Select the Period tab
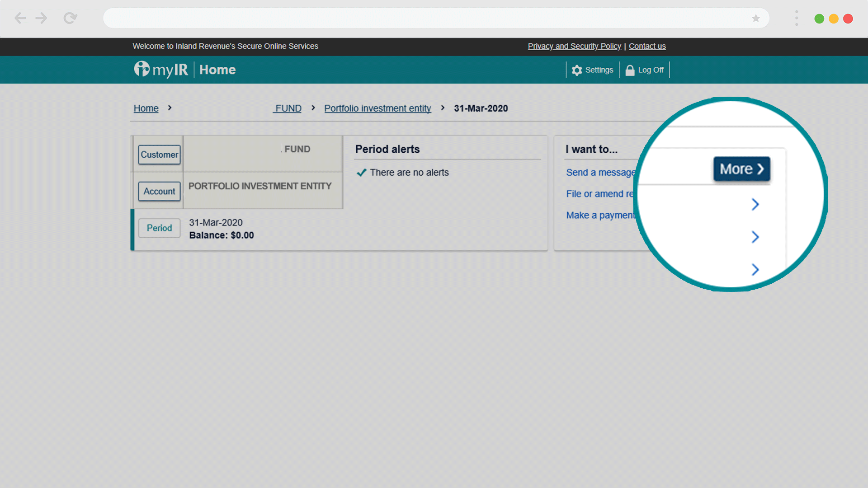The image size is (868, 488). click(159, 228)
